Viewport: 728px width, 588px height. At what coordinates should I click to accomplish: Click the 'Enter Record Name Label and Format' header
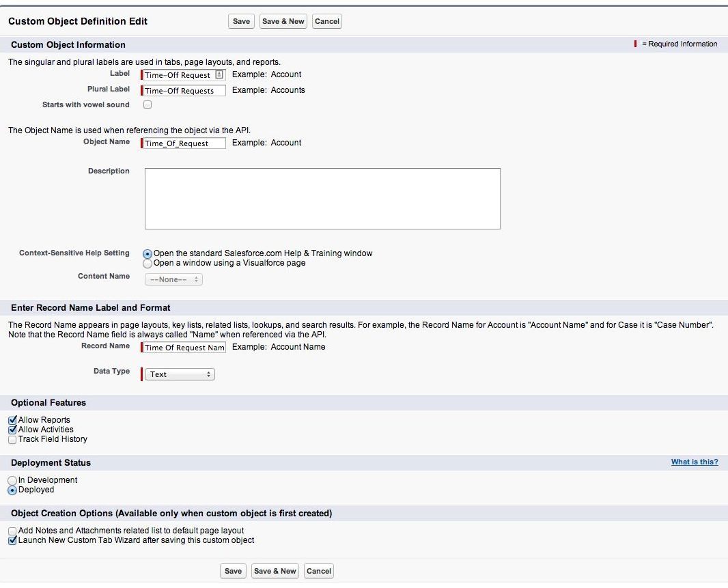click(91, 307)
